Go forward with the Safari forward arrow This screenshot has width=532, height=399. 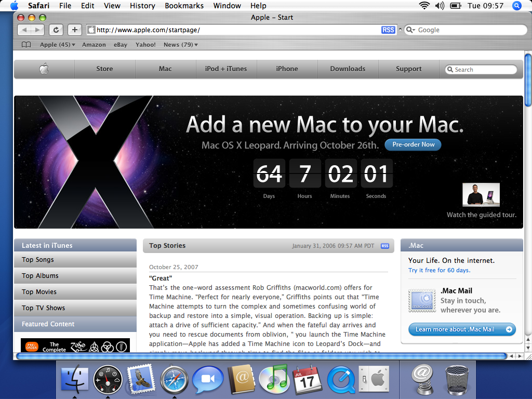pos(37,30)
